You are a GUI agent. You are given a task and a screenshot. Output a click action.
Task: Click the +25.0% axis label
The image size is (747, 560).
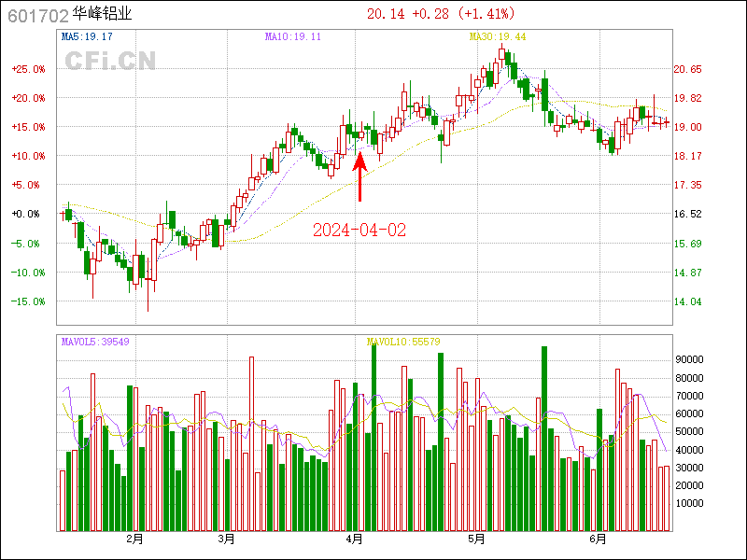pos(29,69)
